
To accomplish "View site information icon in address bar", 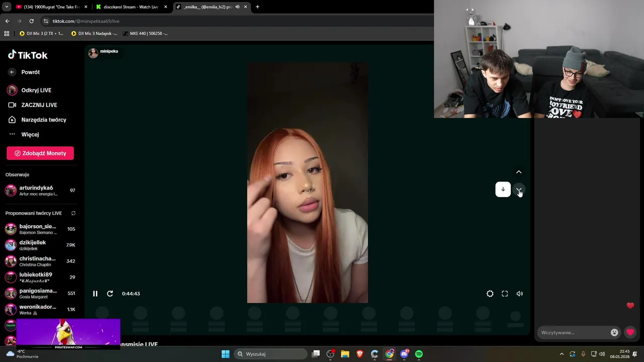I will [46, 21].
